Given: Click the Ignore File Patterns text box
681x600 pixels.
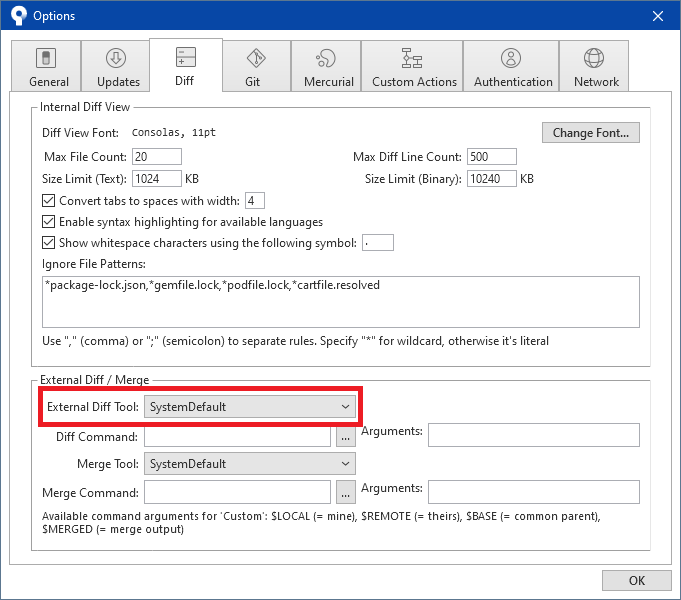Looking at the screenshot, I should click(340, 302).
